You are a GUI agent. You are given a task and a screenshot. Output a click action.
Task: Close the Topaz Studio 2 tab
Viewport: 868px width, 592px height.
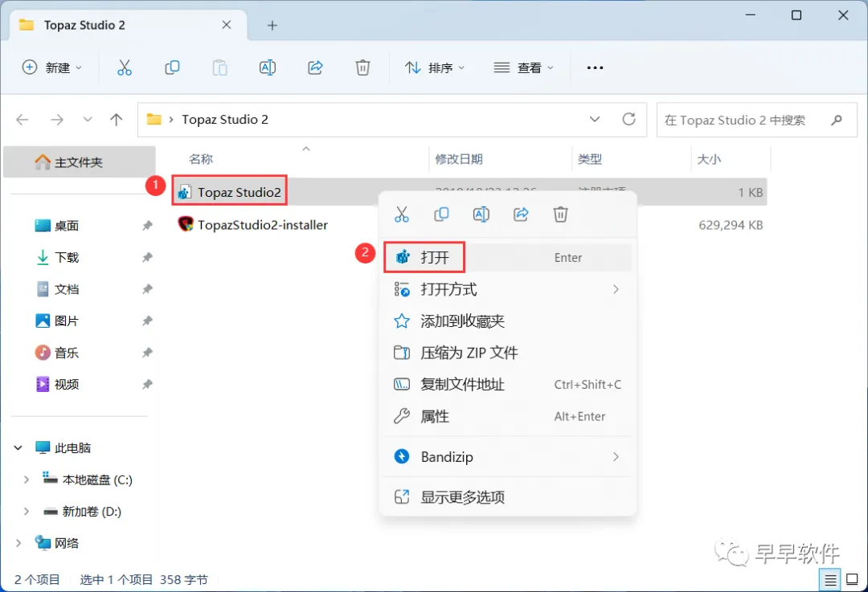click(x=227, y=25)
